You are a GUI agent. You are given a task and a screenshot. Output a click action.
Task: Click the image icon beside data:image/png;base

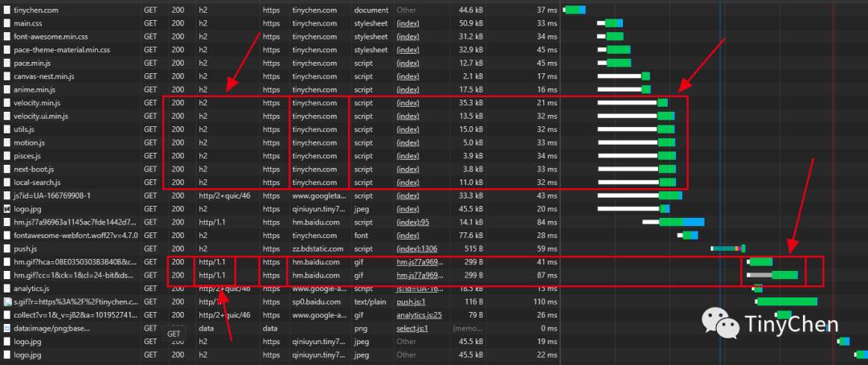tap(6, 328)
